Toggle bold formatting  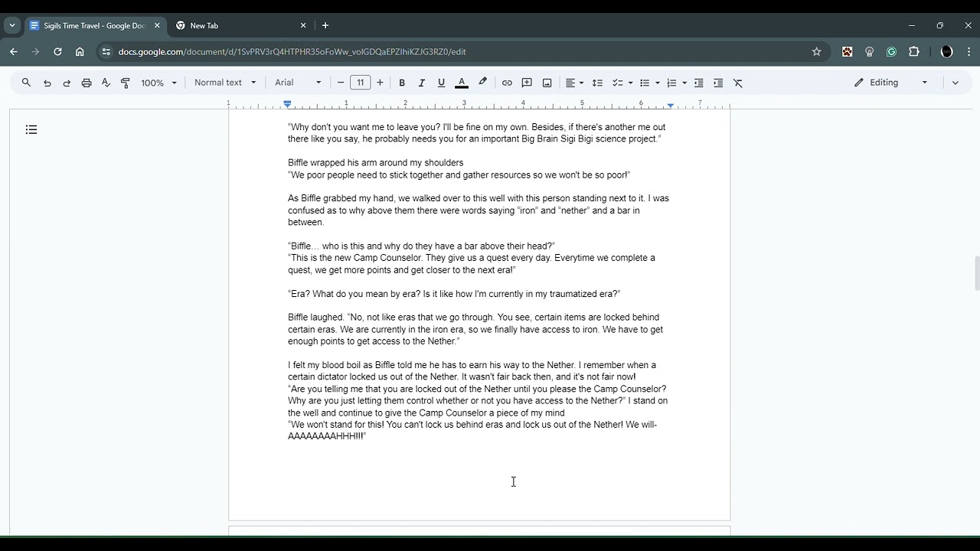click(401, 83)
